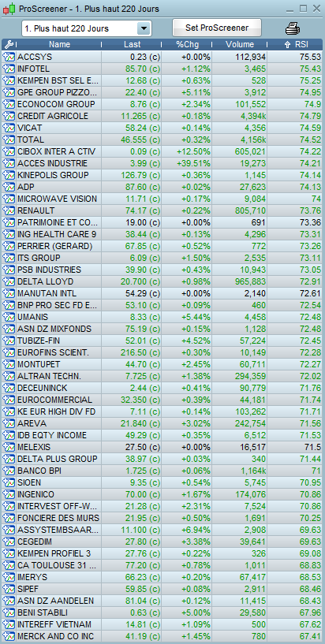Open chart icon for RENAULT

[9, 210]
